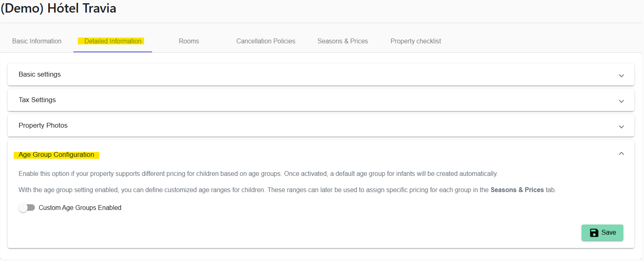Click the floppy disk icon on Save
This screenshot has height=261, width=644.
tap(594, 233)
